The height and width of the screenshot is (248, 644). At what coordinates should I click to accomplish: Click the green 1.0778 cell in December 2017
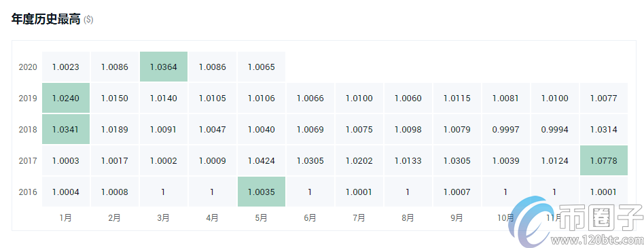pyautogui.click(x=604, y=160)
